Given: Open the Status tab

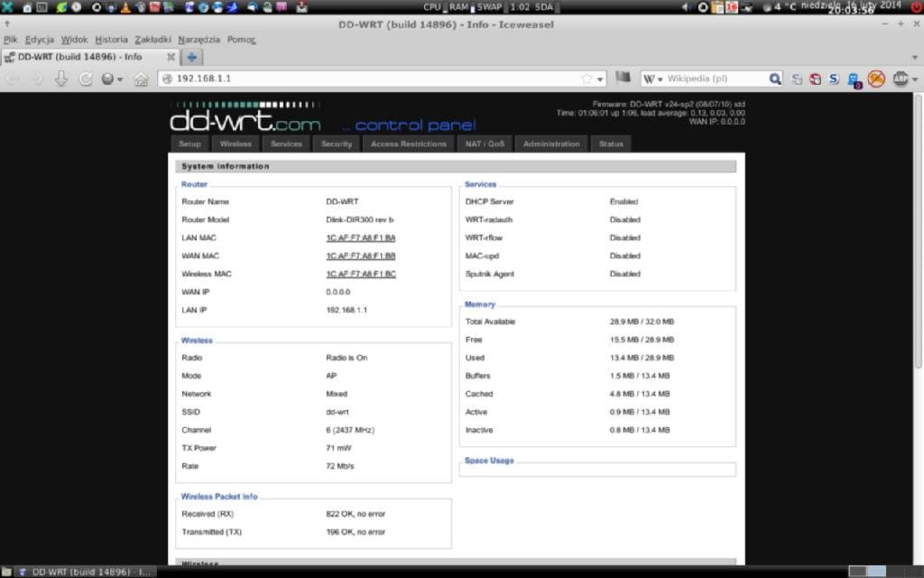Looking at the screenshot, I should [611, 144].
